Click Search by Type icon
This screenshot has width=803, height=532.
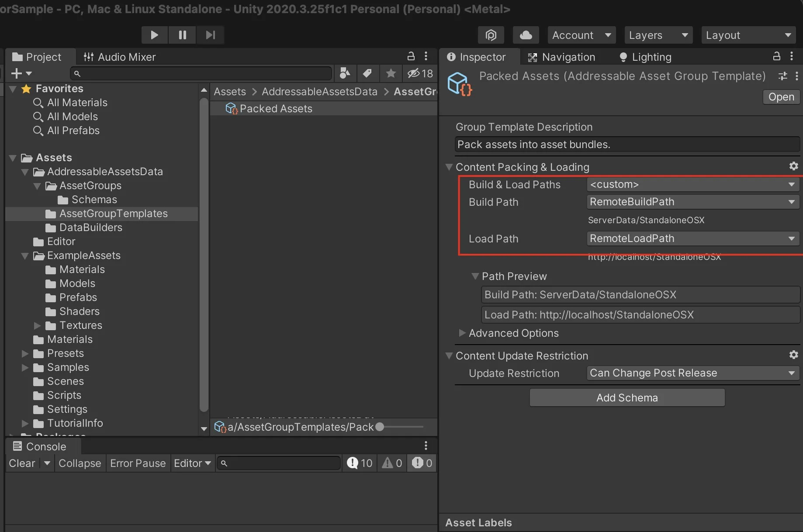pyautogui.click(x=345, y=73)
